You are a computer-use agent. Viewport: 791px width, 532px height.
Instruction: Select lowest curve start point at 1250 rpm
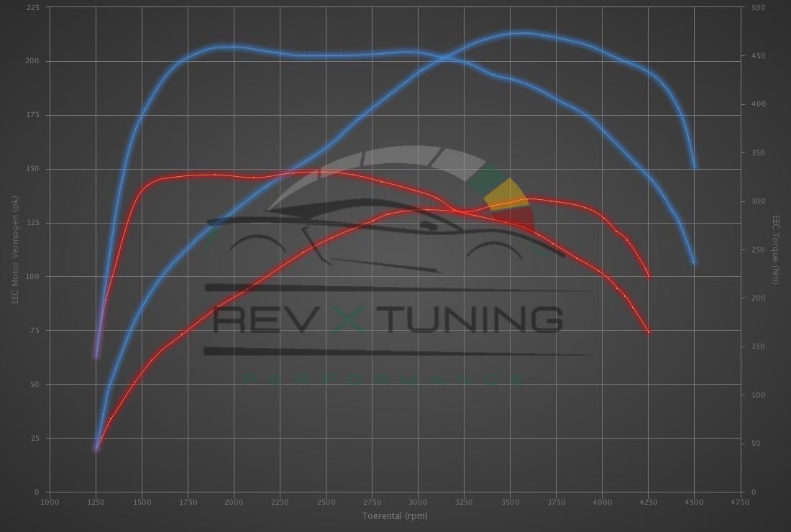[96, 448]
